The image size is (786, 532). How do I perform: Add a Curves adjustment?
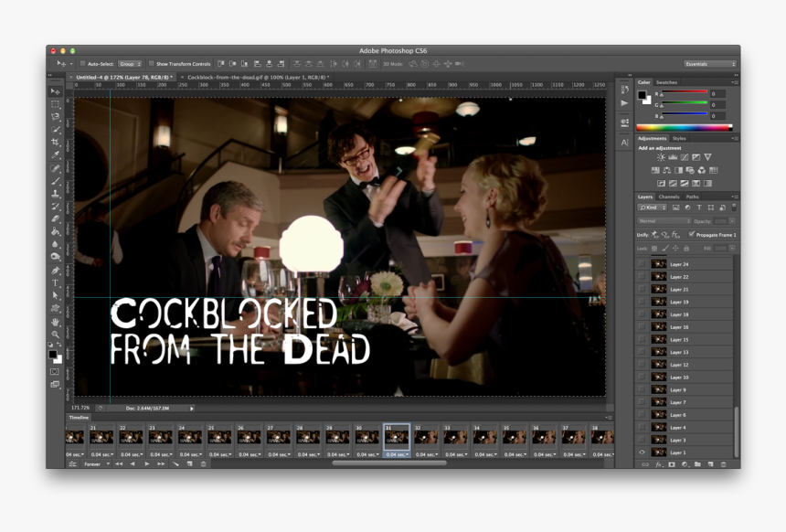(x=685, y=157)
